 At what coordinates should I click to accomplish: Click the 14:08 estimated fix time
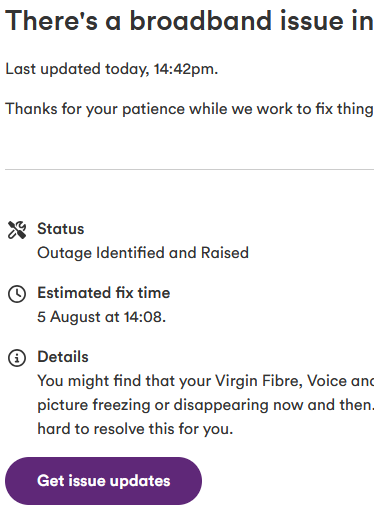142,317
